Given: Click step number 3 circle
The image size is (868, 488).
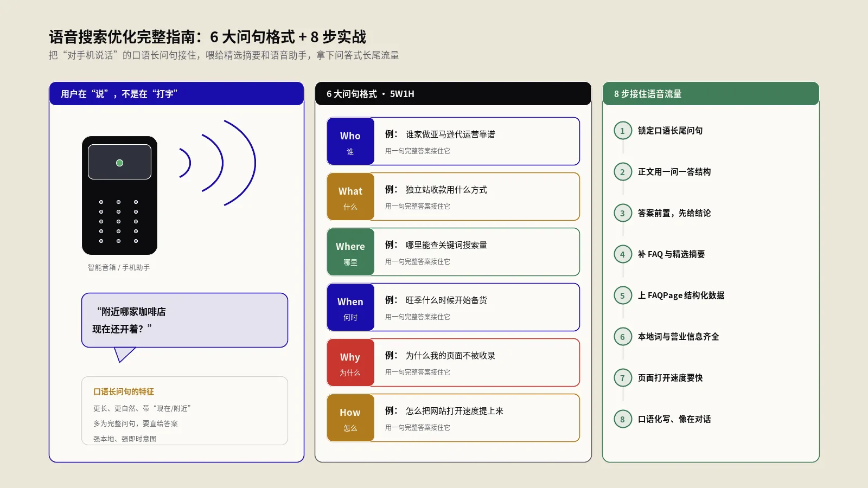Looking at the screenshot, I should (623, 213).
